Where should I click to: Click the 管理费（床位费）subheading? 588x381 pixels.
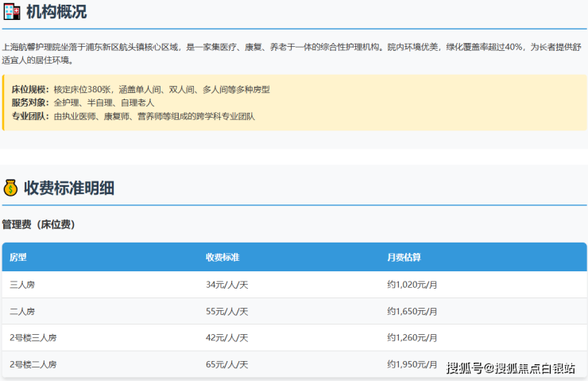[x=38, y=225]
